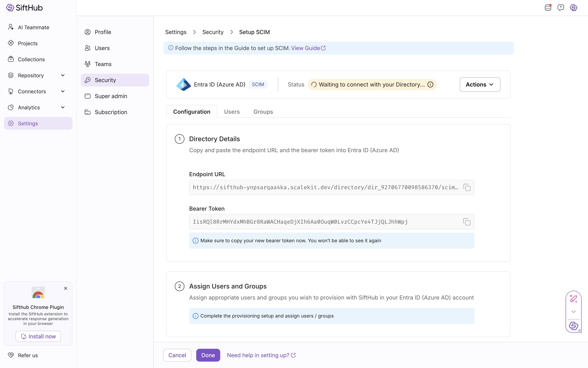The image size is (588, 368).
Task: Click the Done button
Action: [208, 355]
